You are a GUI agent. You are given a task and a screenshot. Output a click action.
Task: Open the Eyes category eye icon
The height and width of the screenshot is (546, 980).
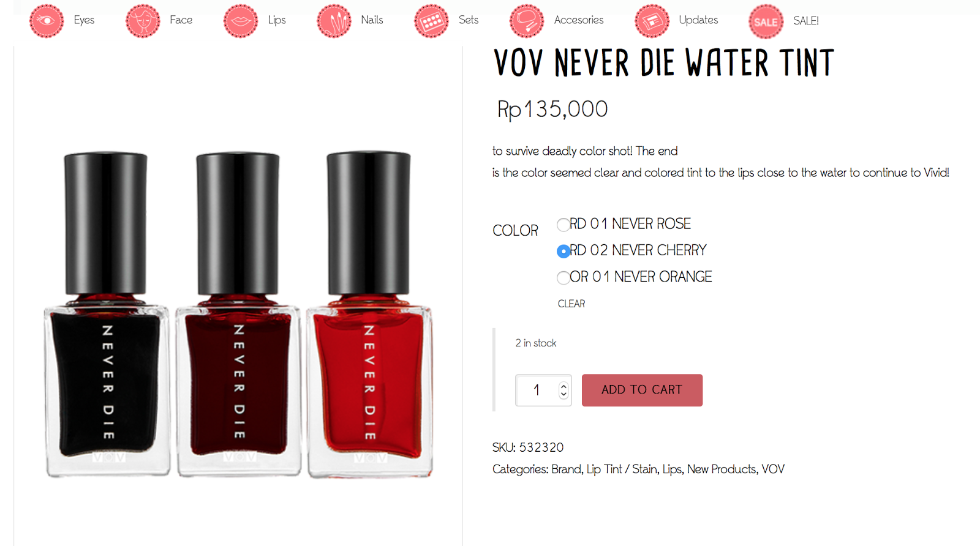47,21
